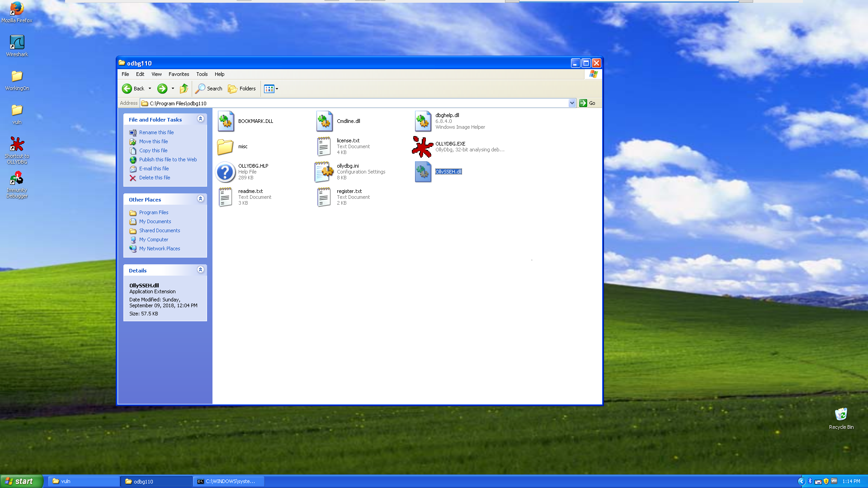
Task: Open the Views dropdown in toolbar
Action: click(271, 89)
